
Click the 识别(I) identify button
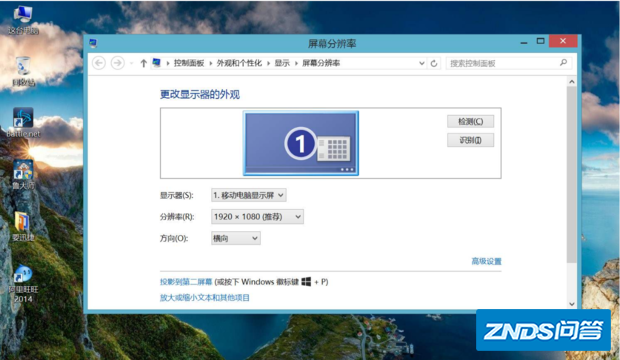pyautogui.click(x=471, y=140)
